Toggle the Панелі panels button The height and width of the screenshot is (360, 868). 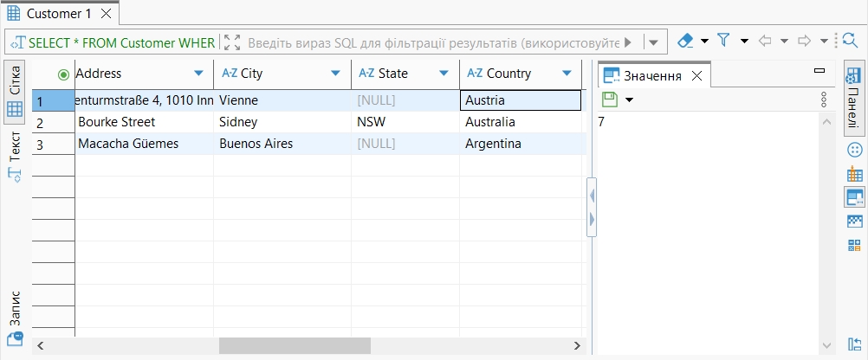[x=854, y=99]
